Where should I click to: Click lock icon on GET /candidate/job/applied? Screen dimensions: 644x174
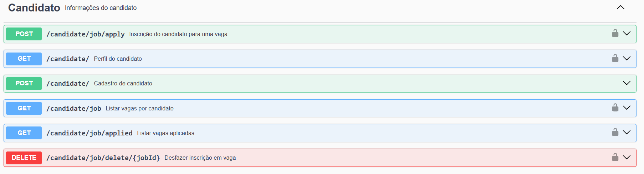point(615,132)
